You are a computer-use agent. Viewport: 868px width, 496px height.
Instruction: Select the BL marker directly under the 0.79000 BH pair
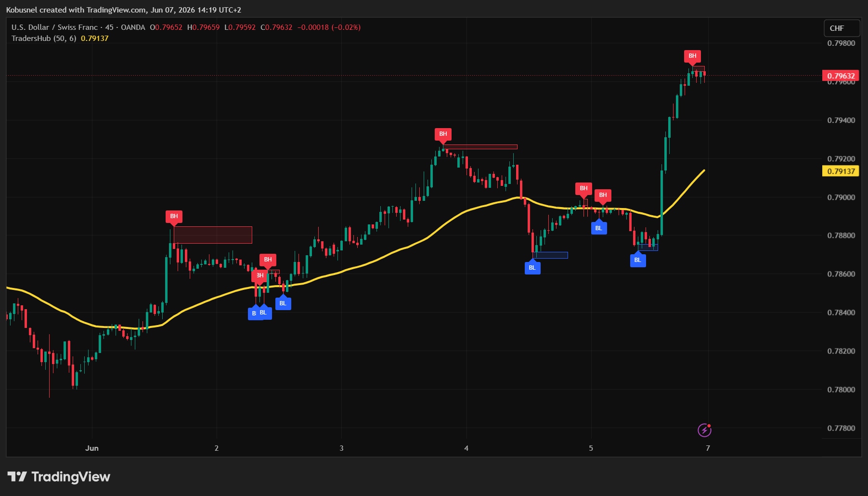coord(599,228)
